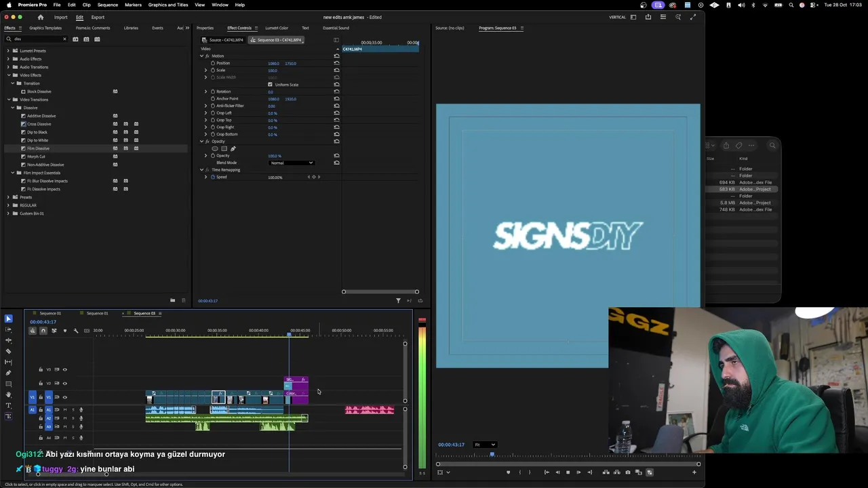
Task: Step forward one frame
Action: pos(578,472)
